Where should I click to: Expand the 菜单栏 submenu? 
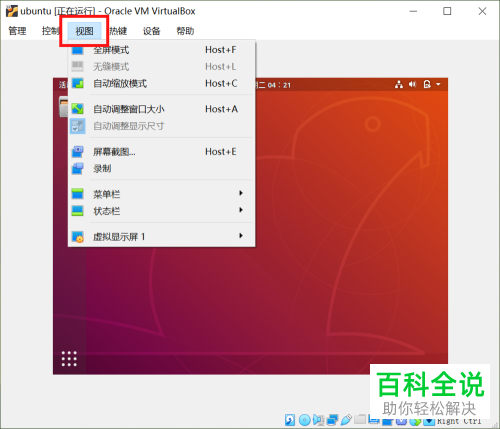pyautogui.click(x=162, y=194)
